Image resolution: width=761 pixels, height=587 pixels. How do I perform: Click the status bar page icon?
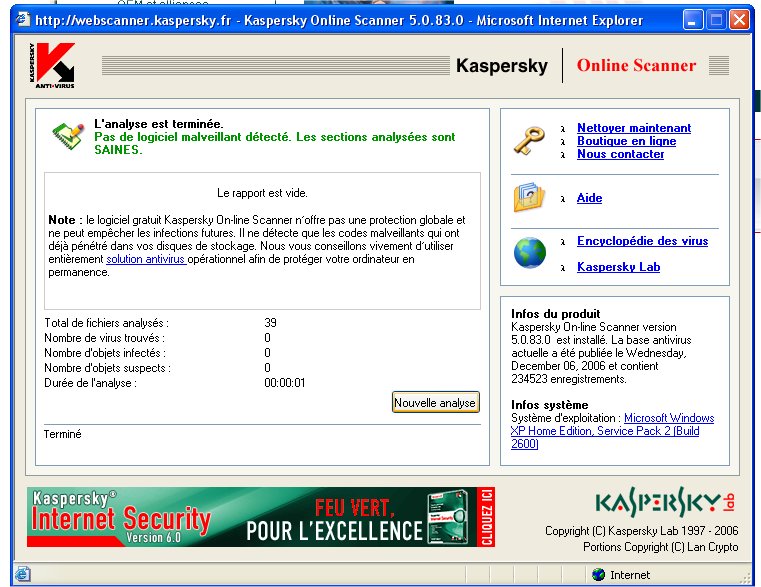click(x=22, y=574)
